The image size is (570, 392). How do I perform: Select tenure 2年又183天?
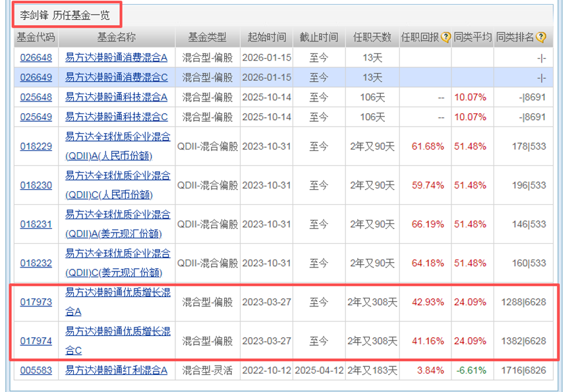[x=372, y=370]
